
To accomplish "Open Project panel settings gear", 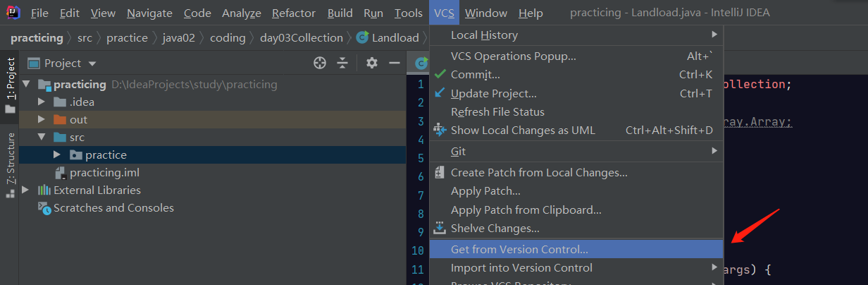I will click(x=372, y=63).
